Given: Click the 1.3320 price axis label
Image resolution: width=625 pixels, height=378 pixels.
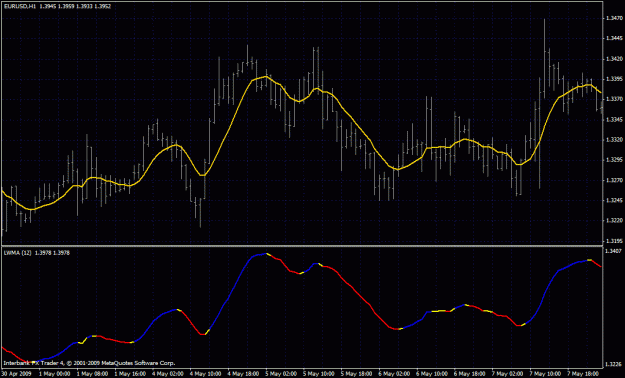Looking at the screenshot, I should point(614,140).
